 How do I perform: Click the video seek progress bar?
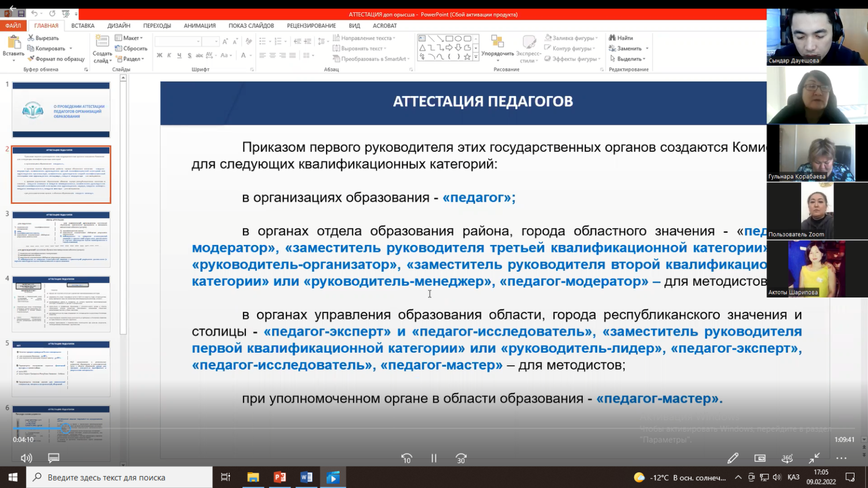pos(429,429)
